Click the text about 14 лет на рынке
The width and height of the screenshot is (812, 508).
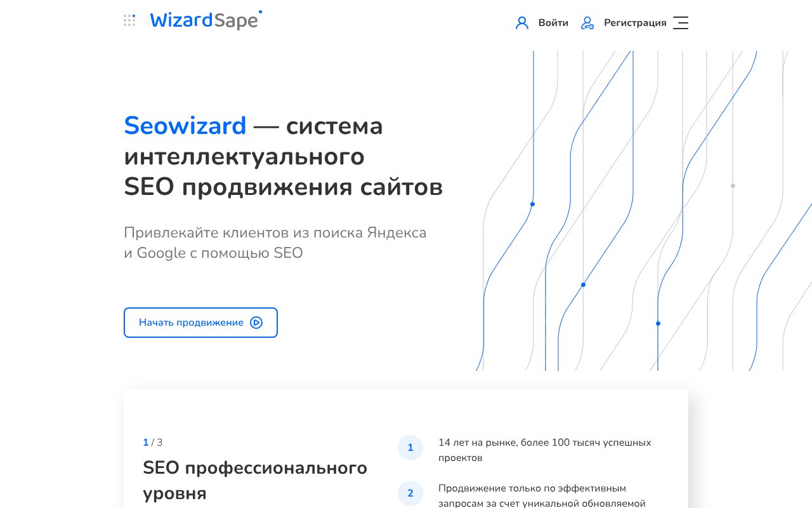tap(544, 450)
